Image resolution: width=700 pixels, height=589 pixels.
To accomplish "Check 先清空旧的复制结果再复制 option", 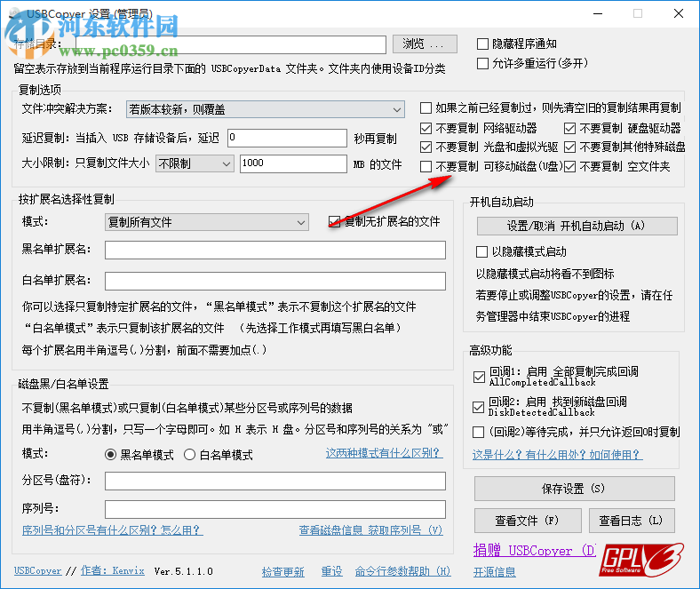I will coord(426,107).
